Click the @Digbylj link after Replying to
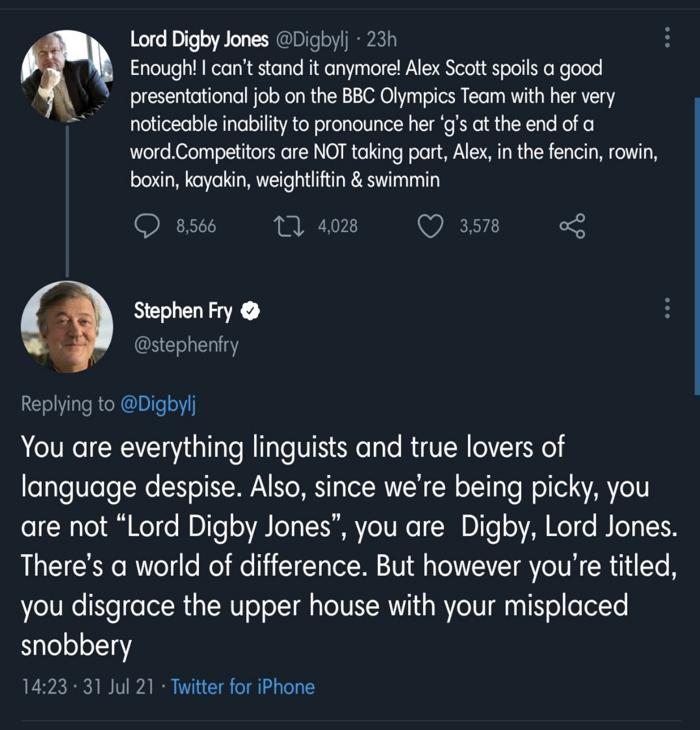Image resolution: width=700 pixels, height=730 pixels. point(158,404)
